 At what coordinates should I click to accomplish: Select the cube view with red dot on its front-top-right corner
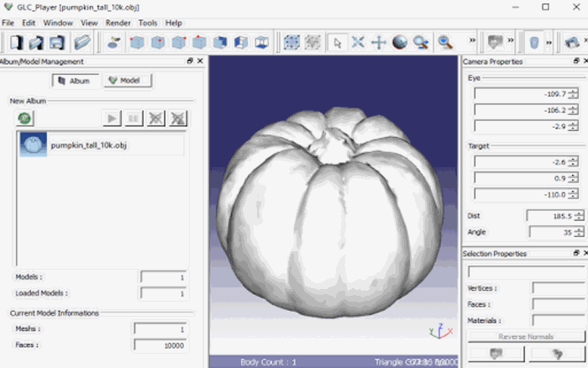(158, 42)
